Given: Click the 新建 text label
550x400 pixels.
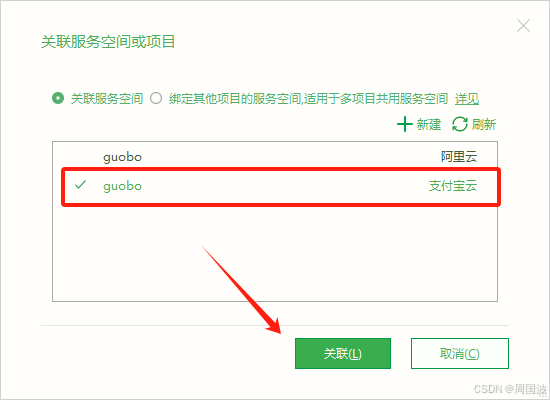Looking at the screenshot, I should 429,124.
